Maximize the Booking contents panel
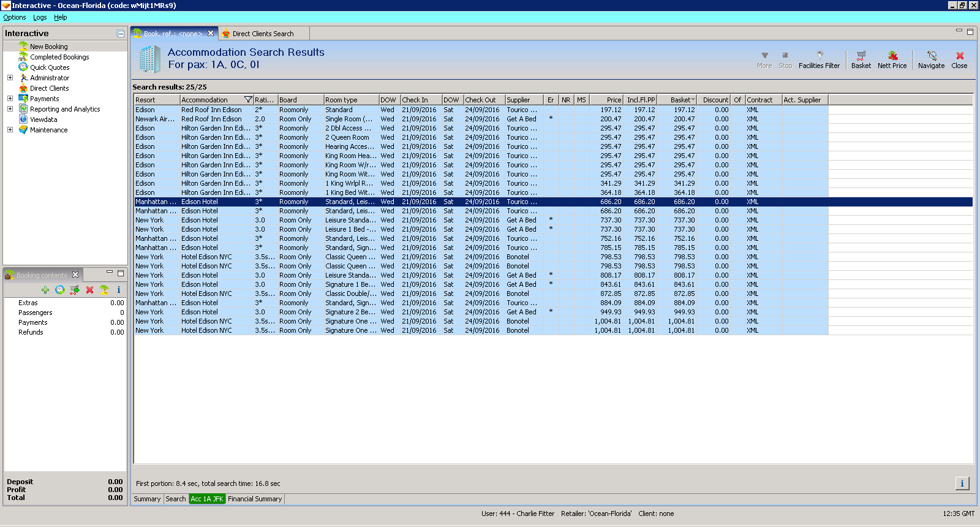The image size is (980, 527). click(121, 273)
